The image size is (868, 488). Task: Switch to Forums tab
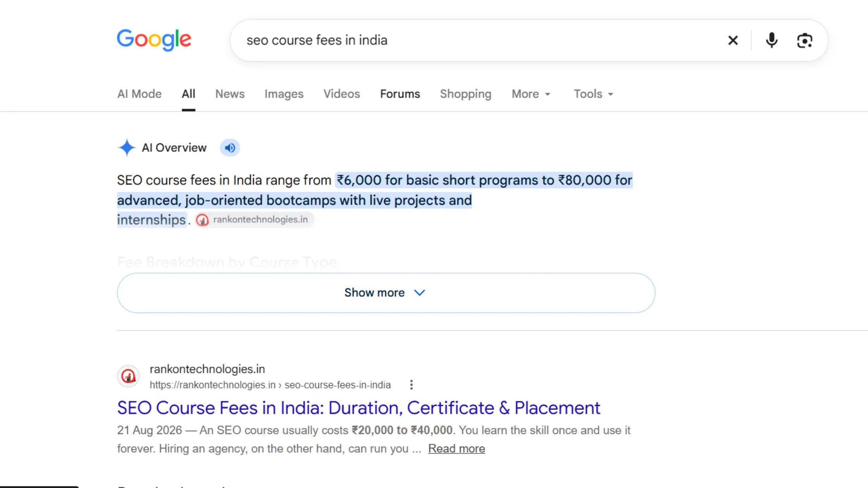pyautogui.click(x=400, y=94)
